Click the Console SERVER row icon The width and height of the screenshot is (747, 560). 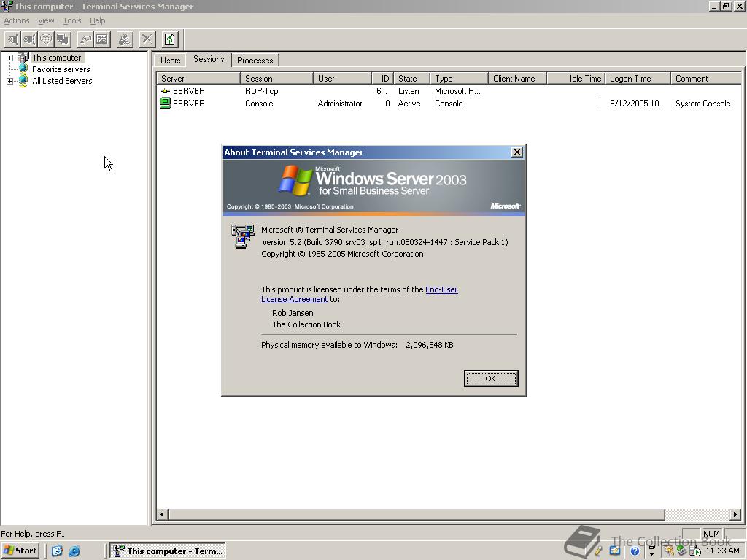[x=166, y=103]
